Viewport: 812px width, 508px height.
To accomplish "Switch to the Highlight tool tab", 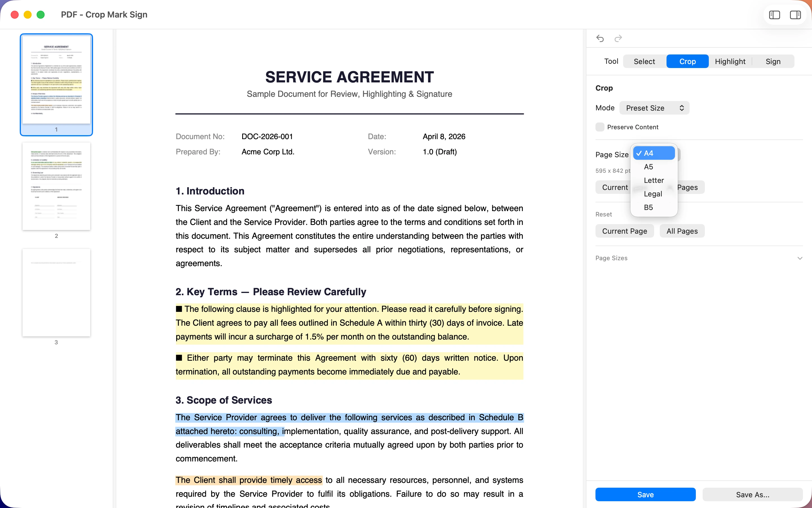I will point(730,62).
